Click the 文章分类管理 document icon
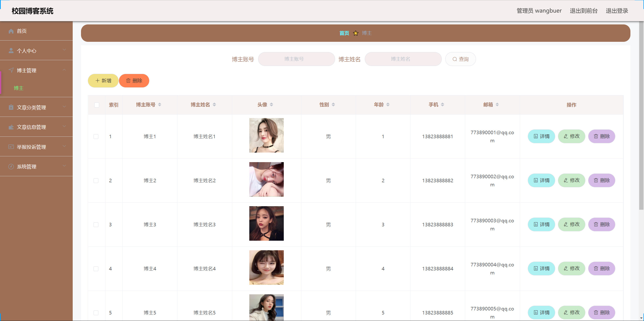Screen dimensions: 644x321 coord(11,107)
